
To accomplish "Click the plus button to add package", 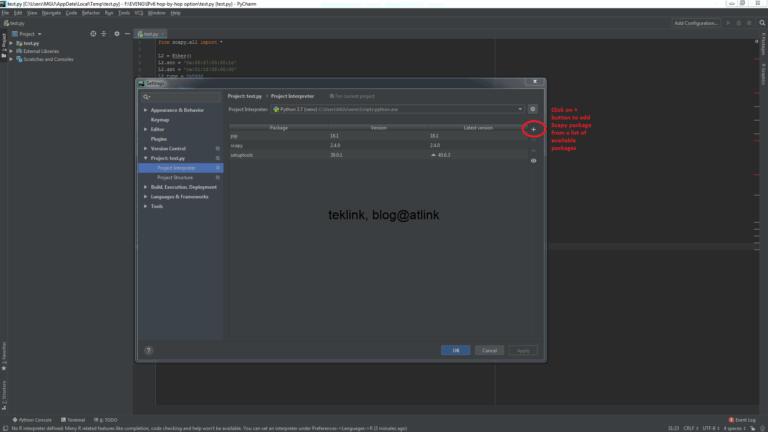I will pyautogui.click(x=533, y=129).
